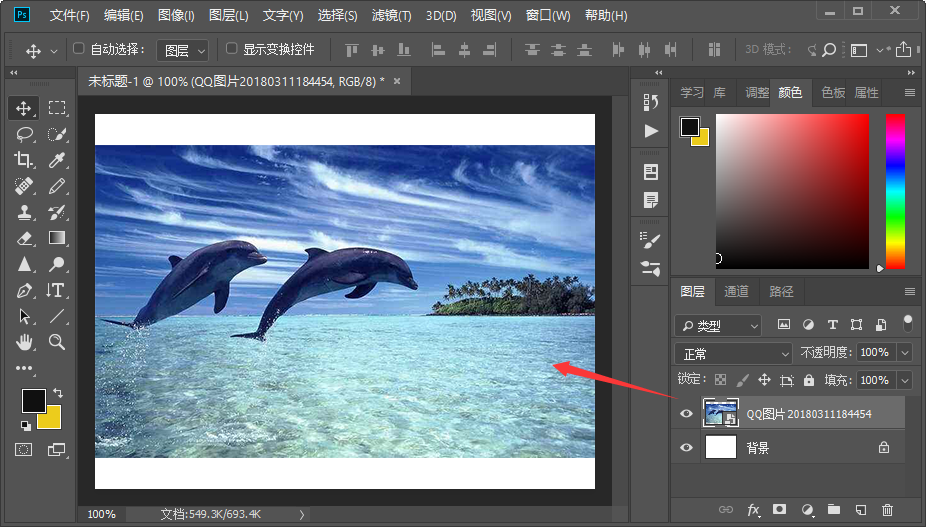Open the layer style fx menu
This screenshot has height=527, width=926.
click(x=754, y=510)
